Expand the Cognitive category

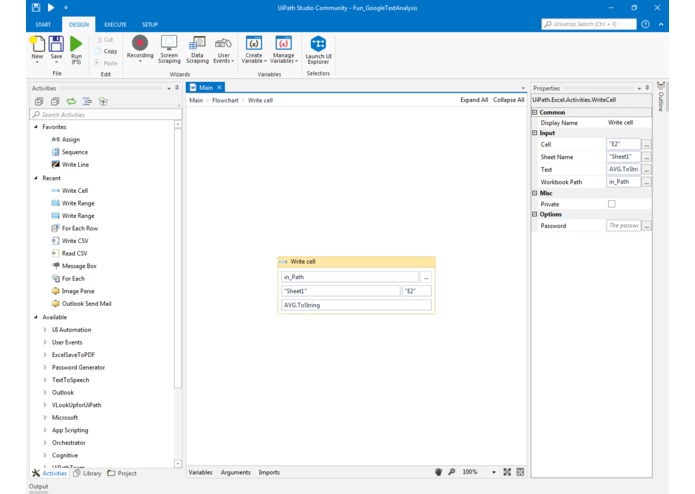click(45, 455)
